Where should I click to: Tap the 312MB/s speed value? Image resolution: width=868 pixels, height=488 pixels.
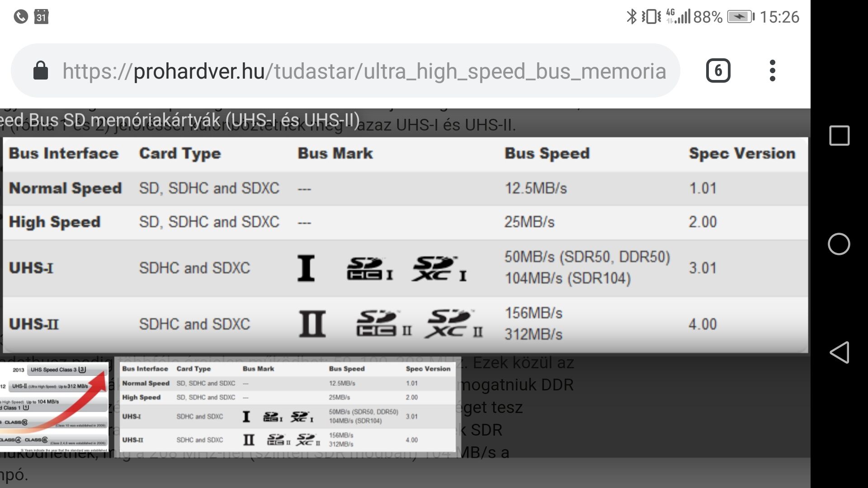tap(534, 334)
